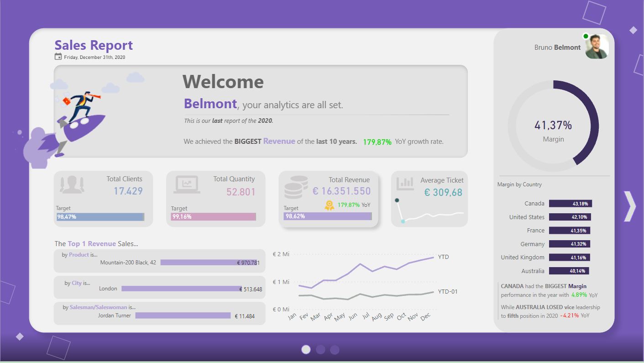This screenshot has width=644, height=363.
Task: Select the second page indicator dot
Action: point(320,349)
